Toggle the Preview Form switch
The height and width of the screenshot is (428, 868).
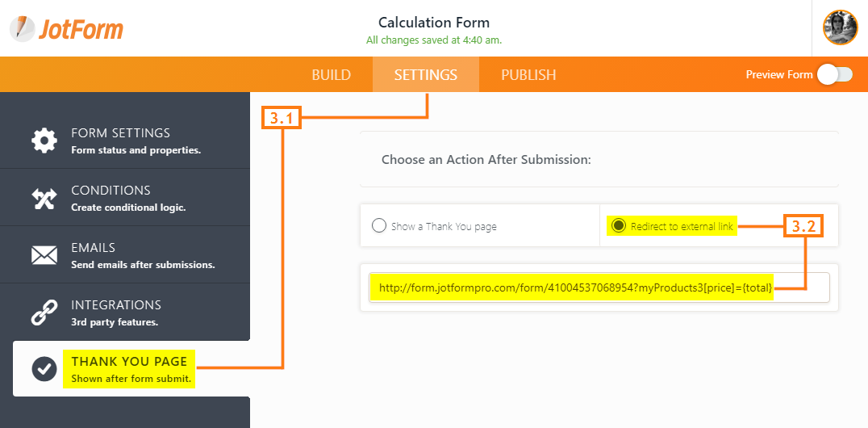pos(836,74)
